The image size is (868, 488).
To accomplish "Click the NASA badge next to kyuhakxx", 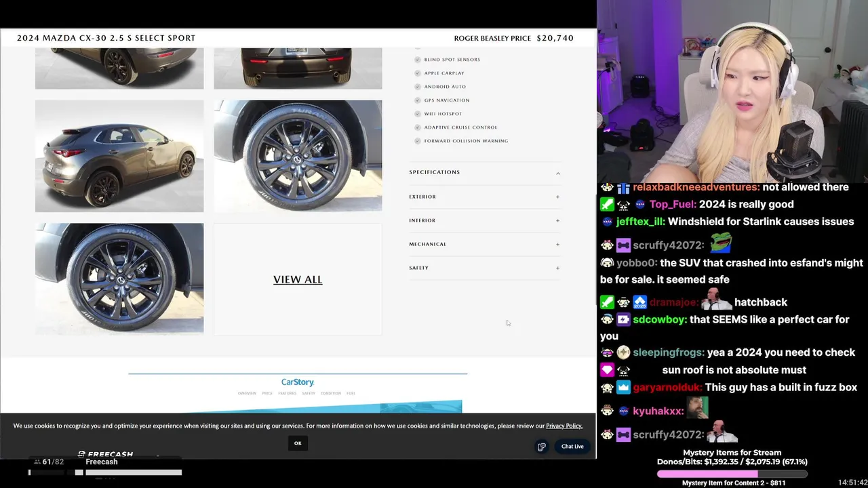I will click(x=623, y=411).
